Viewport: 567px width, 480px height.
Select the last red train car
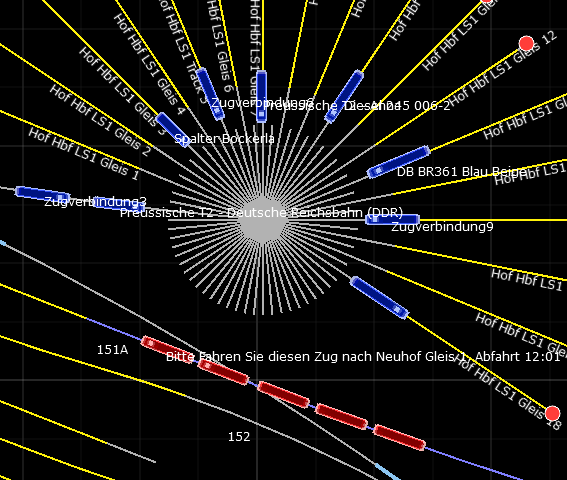coord(399,437)
